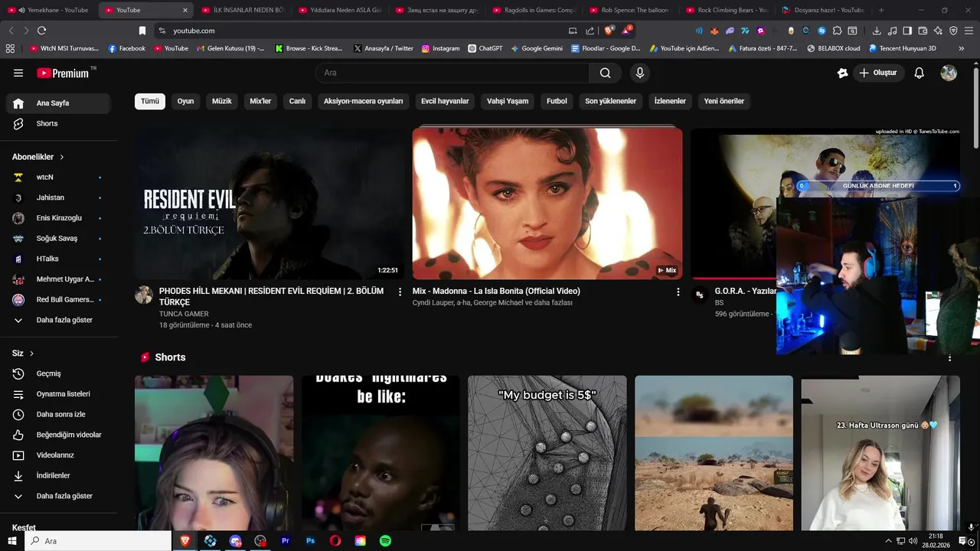Switch to Dosyanız hazır tab

pos(823,10)
